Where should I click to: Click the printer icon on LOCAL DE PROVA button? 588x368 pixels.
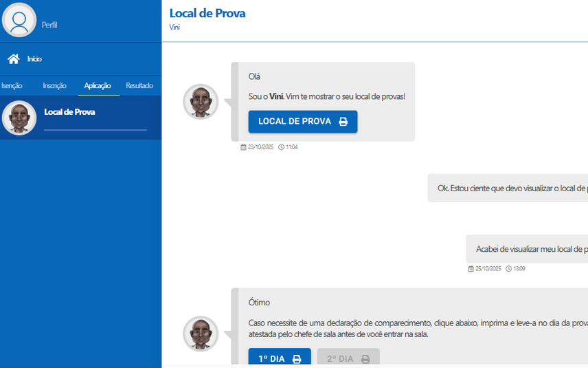coord(343,122)
